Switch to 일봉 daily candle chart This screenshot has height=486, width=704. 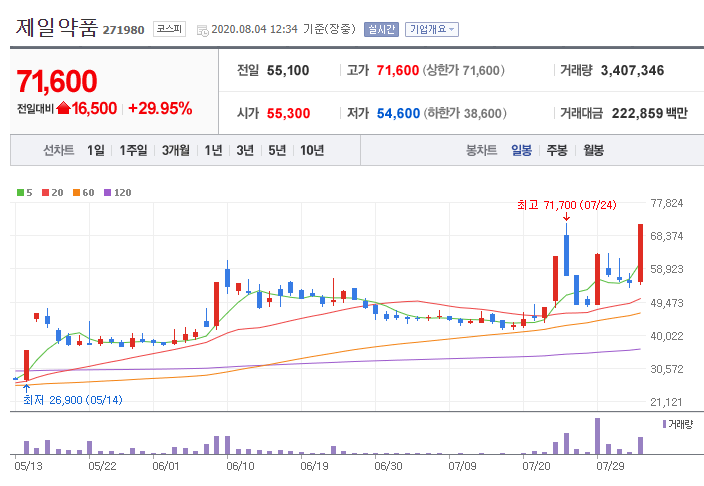(521, 150)
